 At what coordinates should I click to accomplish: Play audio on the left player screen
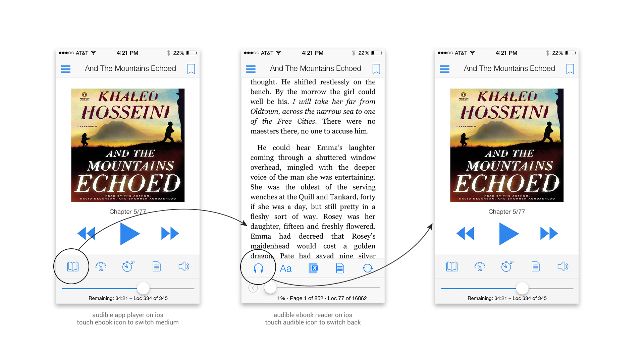point(130,234)
